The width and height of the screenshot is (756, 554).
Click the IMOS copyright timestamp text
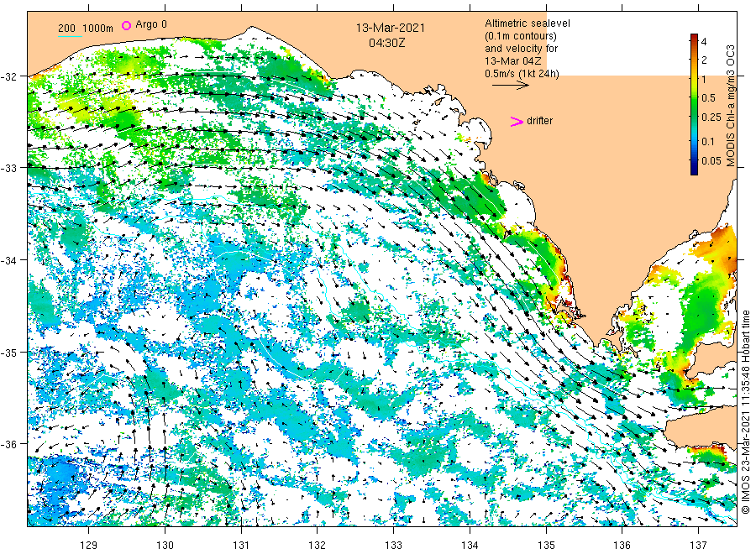(745, 412)
